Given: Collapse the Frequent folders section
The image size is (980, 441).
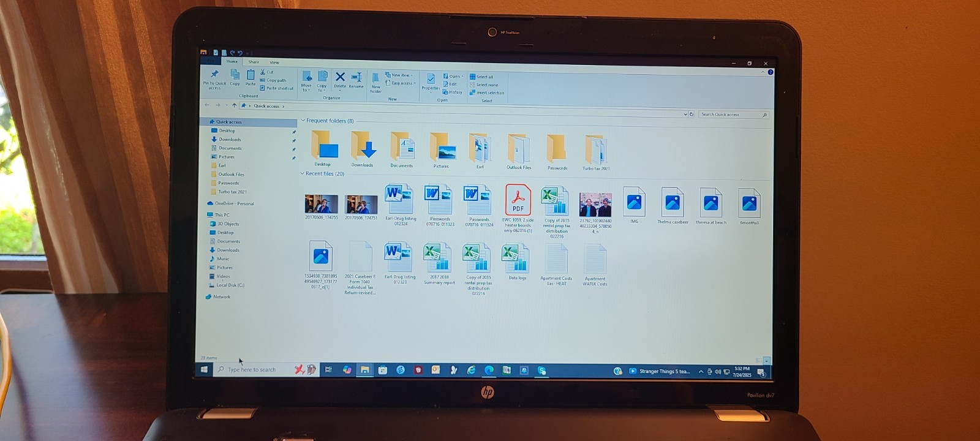Looking at the screenshot, I should 303,121.
